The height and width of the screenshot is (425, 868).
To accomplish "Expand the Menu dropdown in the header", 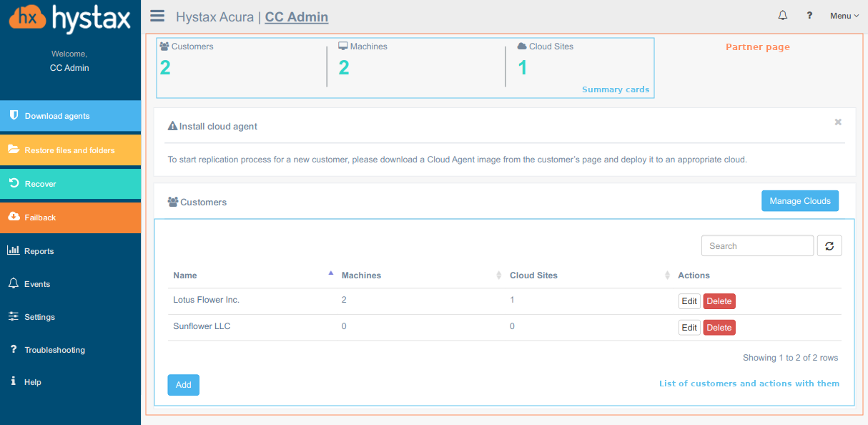I will 844,16.
